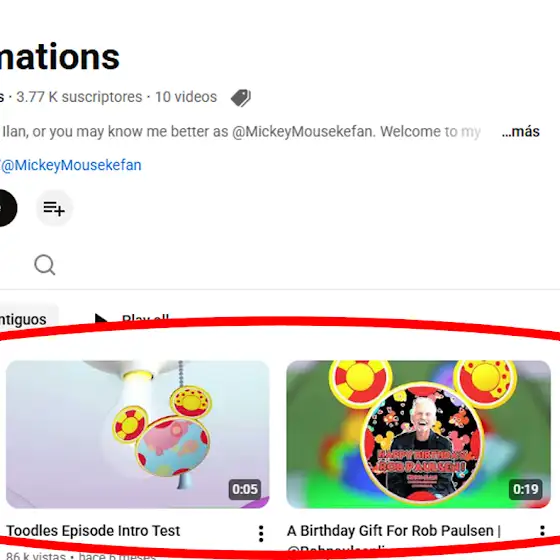Click the channel description text
The width and height of the screenshot is (560, 560).
[x=241, y=131]
